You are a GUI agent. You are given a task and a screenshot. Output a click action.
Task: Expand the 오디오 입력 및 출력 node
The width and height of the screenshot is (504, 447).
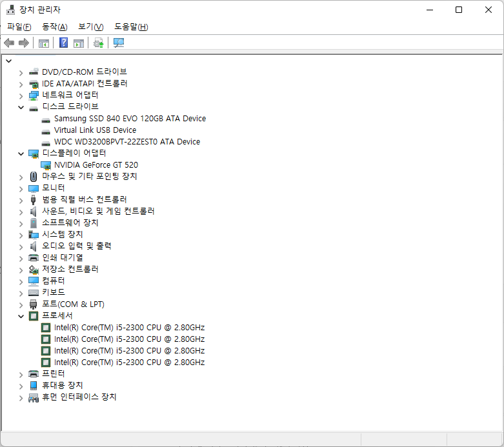(x=21, y=247)
